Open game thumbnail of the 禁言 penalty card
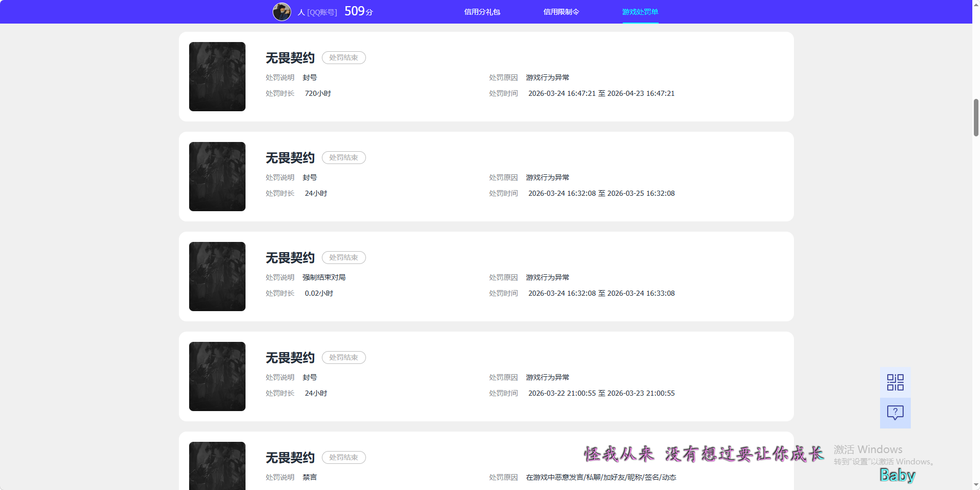Image resolution: width=980 pixels, height=490 pixels. [x=217, y=466]
